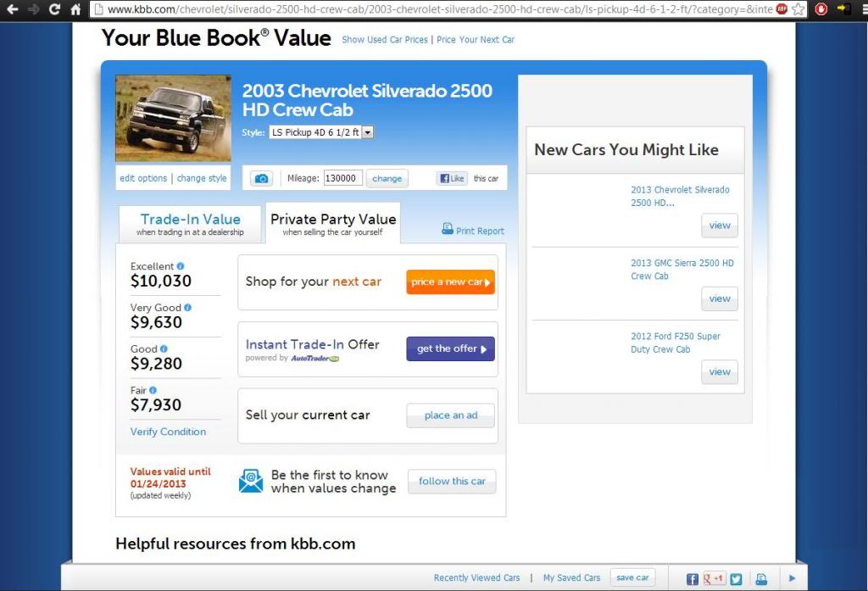Click the printer icon beside Print Report
Viewport: 868px width, 591px height.
click(x=448, y=229)
